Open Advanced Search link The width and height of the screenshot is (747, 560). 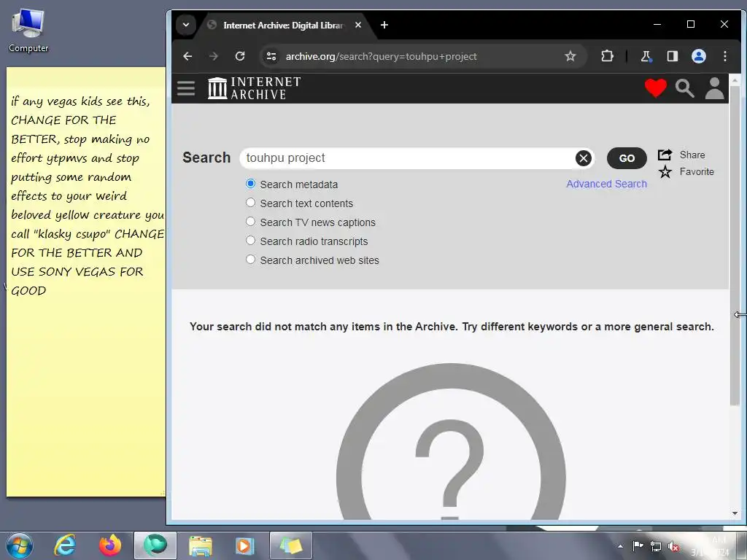click(606, 184)
